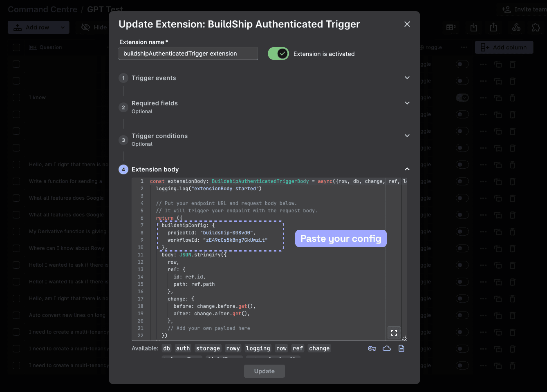Screen dimensions: 547x392
Task: Click the Hide button in background toolbar
Action: pos(94,27)
